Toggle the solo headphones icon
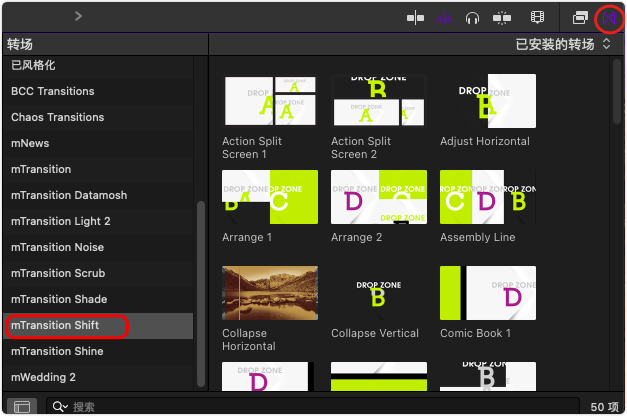The width and height of the screenshot is (627, 416). click(x=472, y=18)
